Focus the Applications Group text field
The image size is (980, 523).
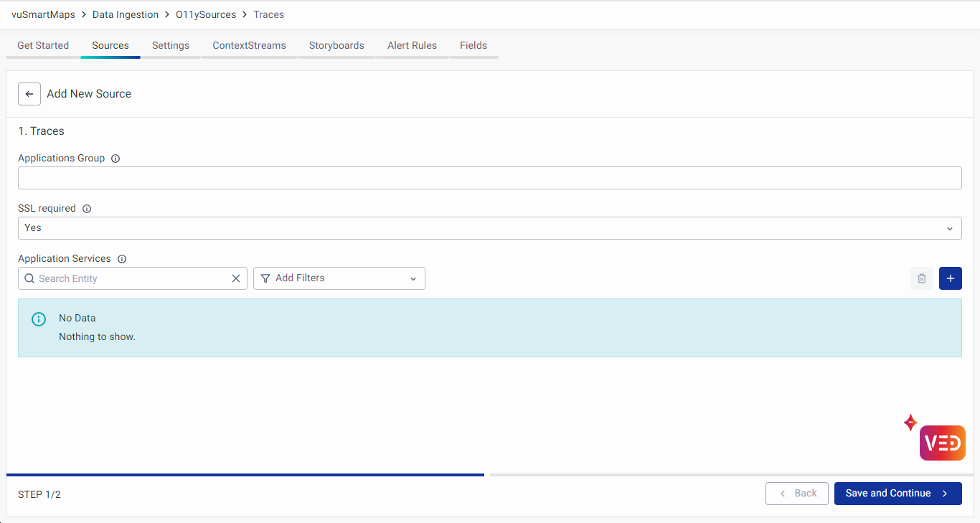click(x=489, y=178)
